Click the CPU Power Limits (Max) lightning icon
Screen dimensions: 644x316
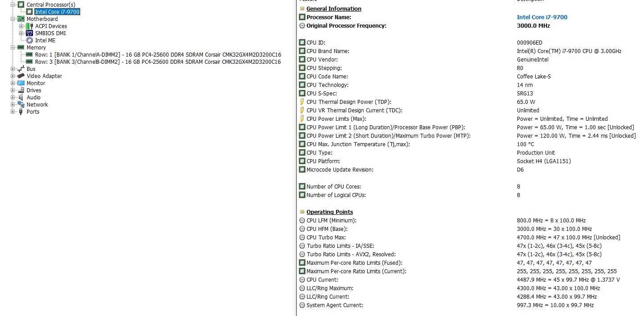click(302, 119)
